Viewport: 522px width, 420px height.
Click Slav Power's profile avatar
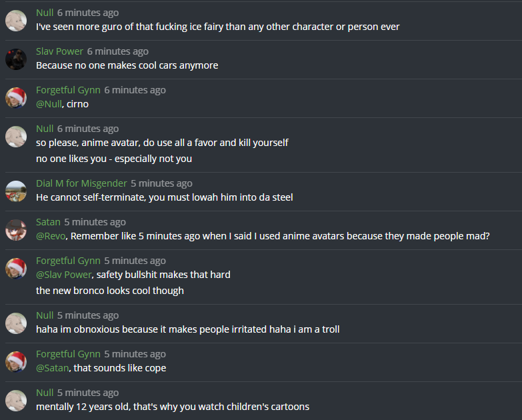[16, 59]
